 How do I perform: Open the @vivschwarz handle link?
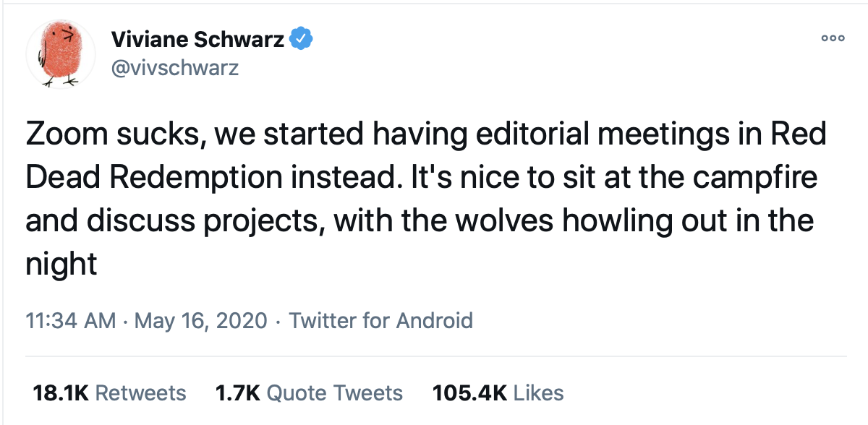pos(174,68)
